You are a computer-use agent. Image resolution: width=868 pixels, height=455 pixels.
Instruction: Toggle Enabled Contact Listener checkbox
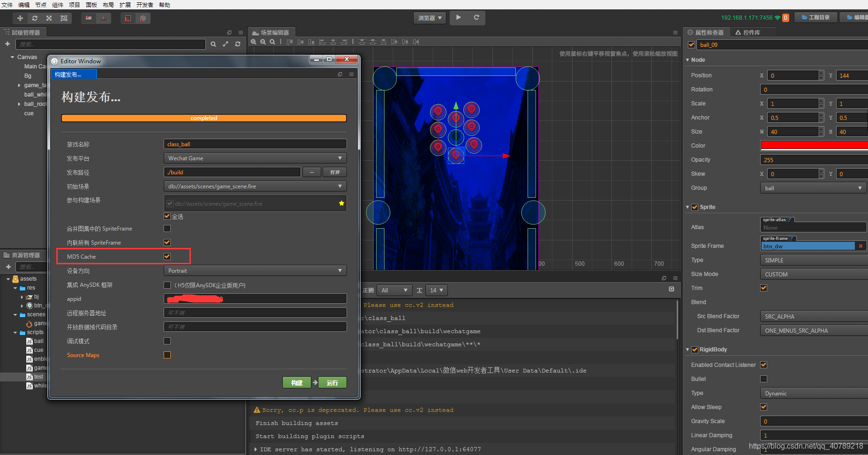click(x=763, y=365)
